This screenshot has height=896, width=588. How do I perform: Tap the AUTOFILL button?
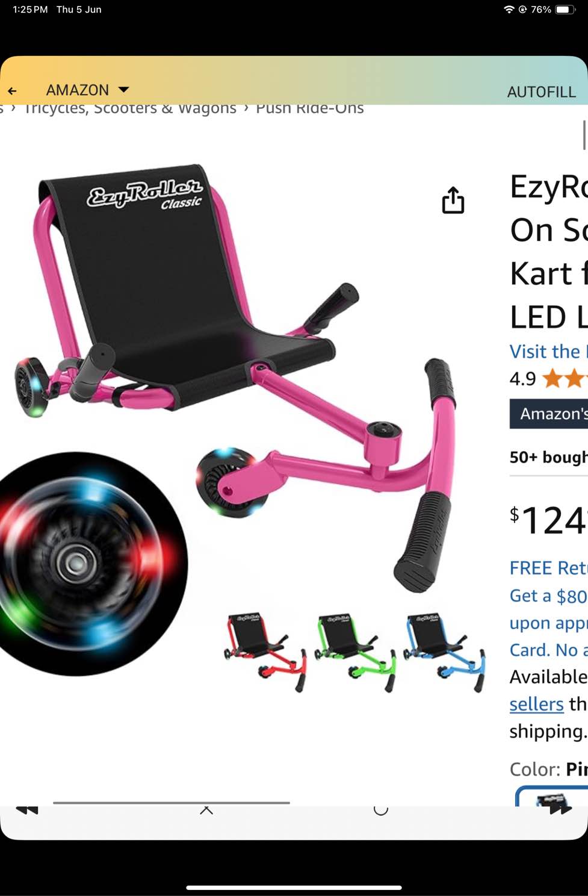[541, 92]
